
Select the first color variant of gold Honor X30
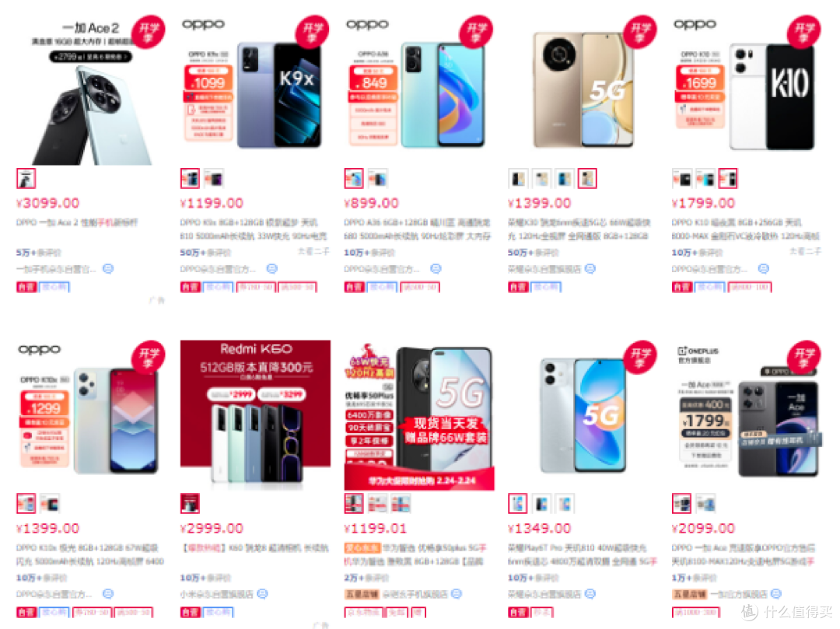pos(518,179)
